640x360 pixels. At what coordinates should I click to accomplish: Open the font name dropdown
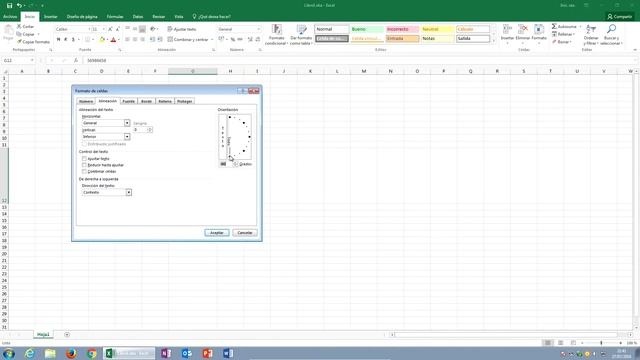pyautogui.click(x=89, y=29)
